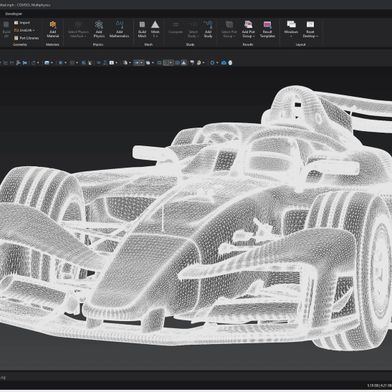This screenshot has height=392, width=392.
Task: Open the Select Physics Interface dropdown
Action: pos(78,29)
